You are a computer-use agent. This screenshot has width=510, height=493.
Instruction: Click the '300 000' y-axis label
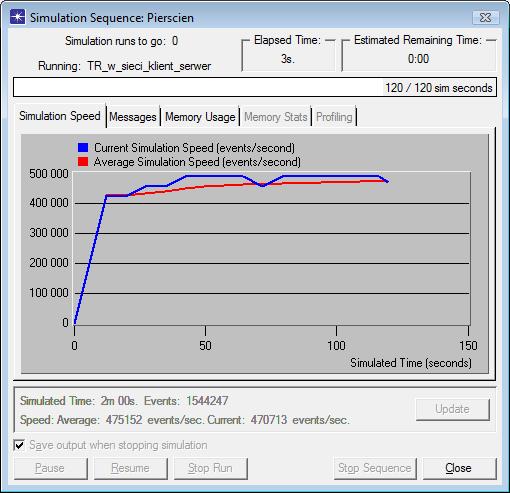[49, 233]
